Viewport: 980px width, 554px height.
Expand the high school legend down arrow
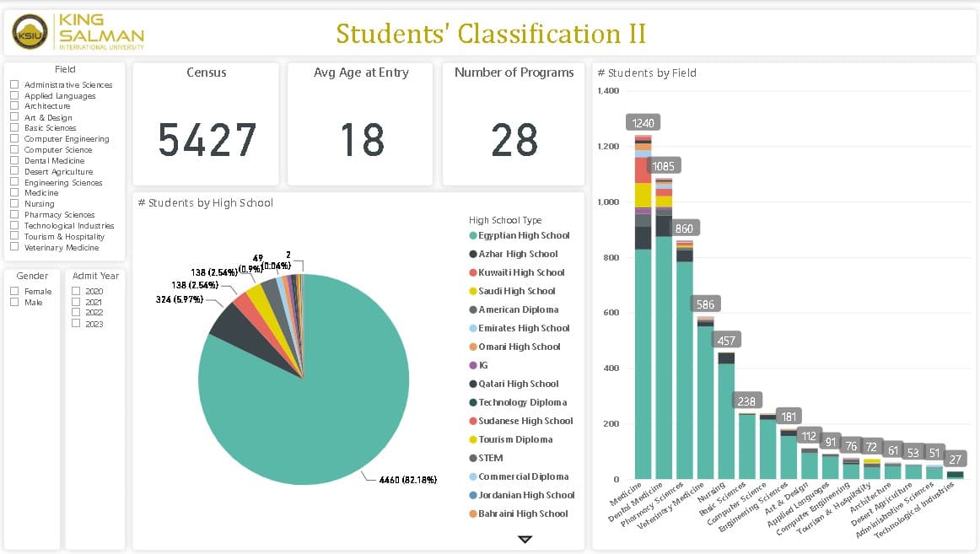click(x=525, y=539)
